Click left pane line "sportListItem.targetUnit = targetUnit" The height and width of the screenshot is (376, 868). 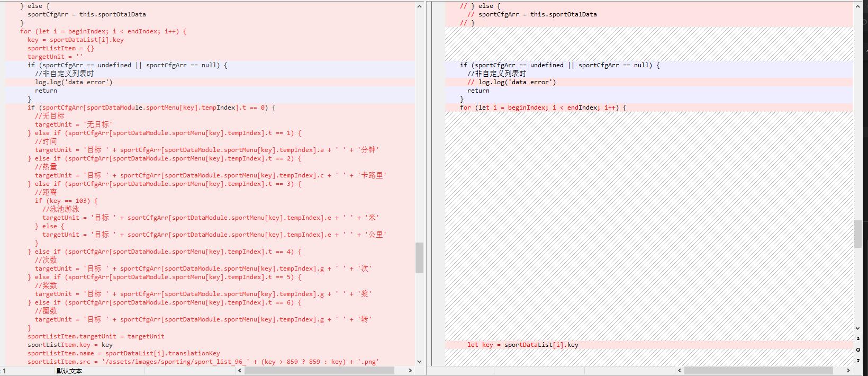coord(96,336)
